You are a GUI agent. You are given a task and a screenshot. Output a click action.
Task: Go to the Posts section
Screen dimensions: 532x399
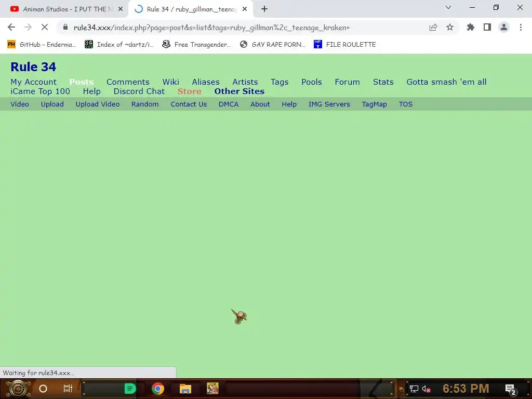(x=82, y=82)
